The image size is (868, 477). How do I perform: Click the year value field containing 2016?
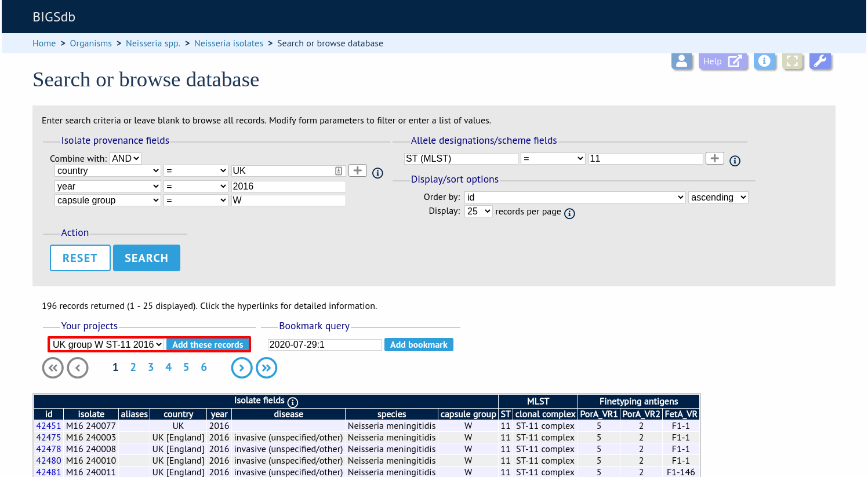click(x=289, y=186)
